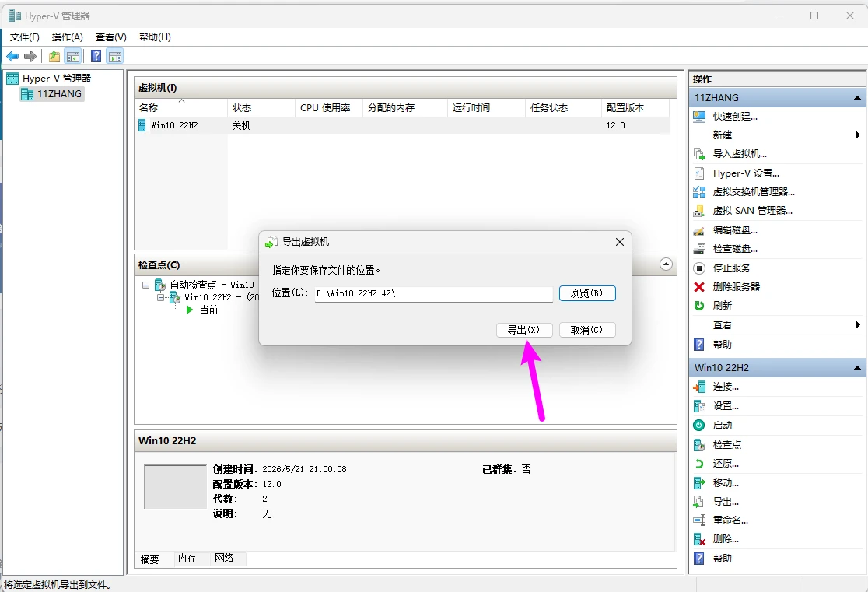Click the Back arrow in the toolbar
Viewport: 868px width, 592px height.
[12, 57]
